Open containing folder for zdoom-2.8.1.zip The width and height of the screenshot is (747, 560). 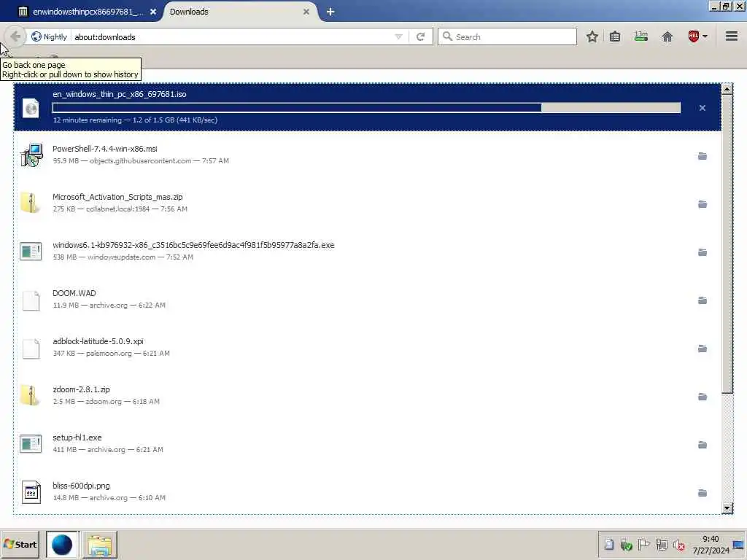[x=703, y=397]
